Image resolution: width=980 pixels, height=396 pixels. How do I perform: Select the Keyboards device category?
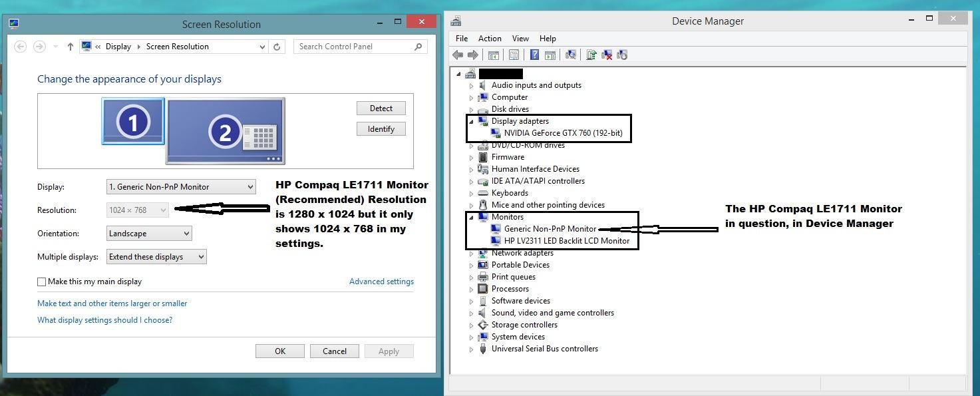[x=510, y=193]
